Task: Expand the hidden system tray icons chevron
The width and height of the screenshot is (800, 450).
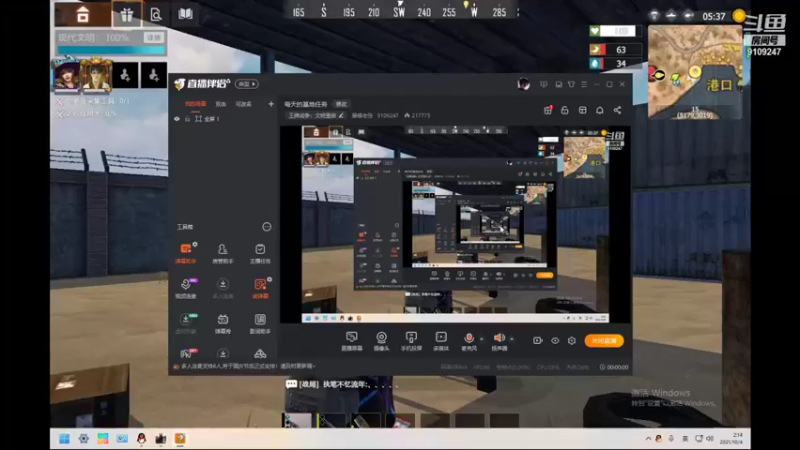Action: pos(648,439)
